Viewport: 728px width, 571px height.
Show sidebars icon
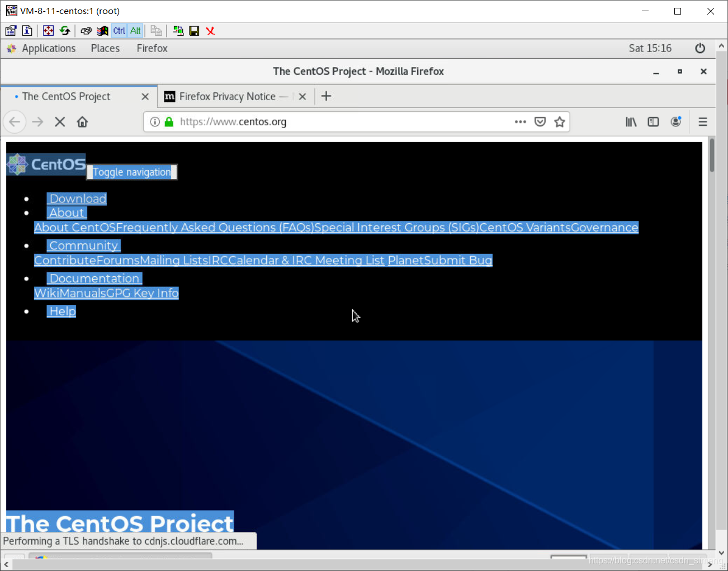tap(653, 122)
